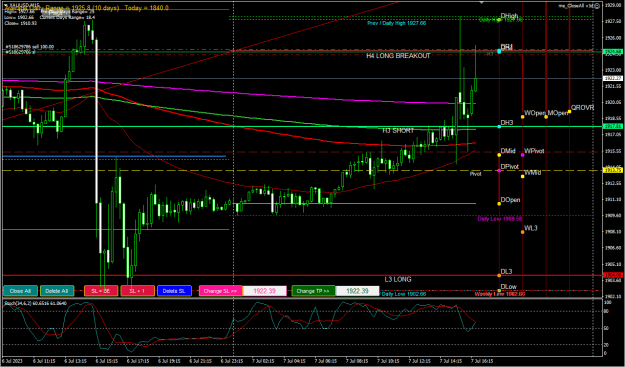
Task: Select the magenta DPivot marker dot
Action: (x=499, y=171)
